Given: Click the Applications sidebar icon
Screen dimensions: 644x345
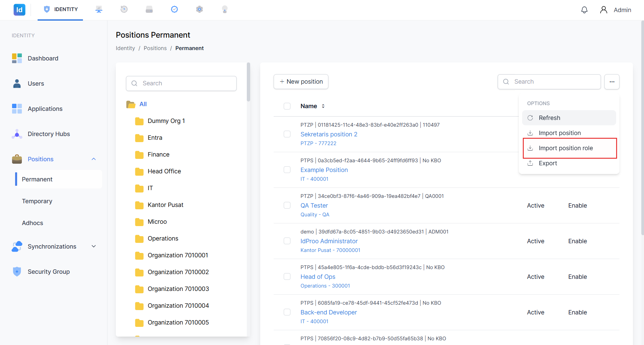Looking at the screenshot, I should click(17, 109).
